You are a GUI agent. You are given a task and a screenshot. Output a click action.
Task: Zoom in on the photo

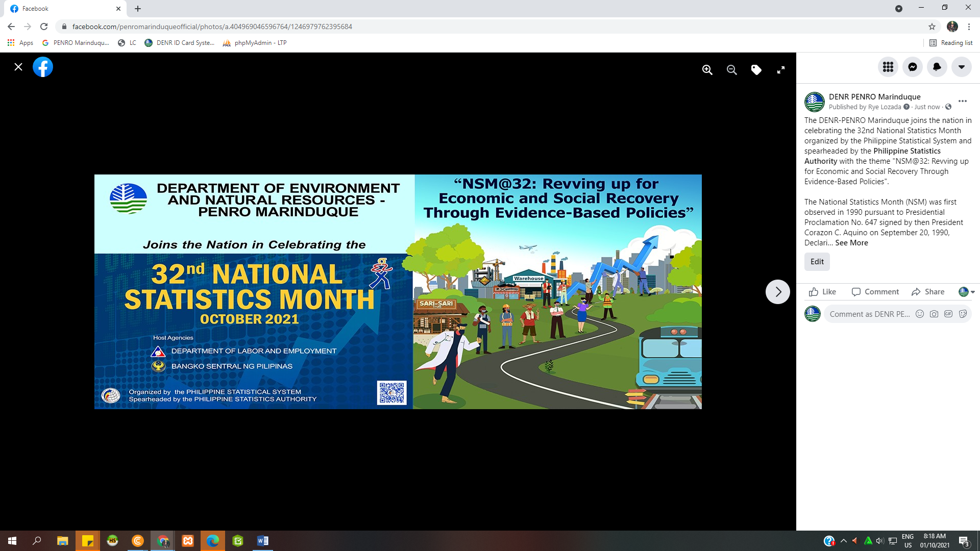tap(707, 70)
